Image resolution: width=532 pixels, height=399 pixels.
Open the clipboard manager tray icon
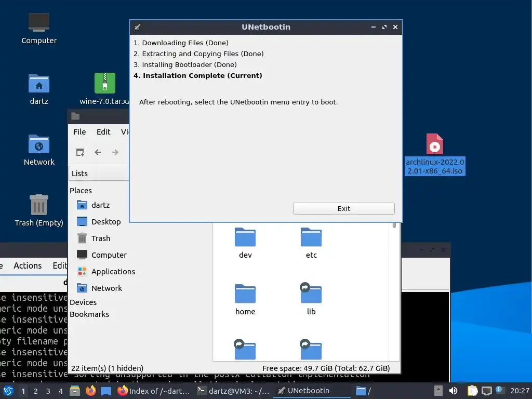(x=472, y=391)
